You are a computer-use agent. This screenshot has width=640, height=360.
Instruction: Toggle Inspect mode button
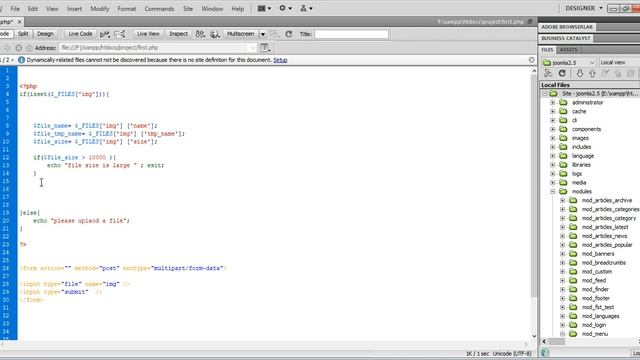point(178,34)
